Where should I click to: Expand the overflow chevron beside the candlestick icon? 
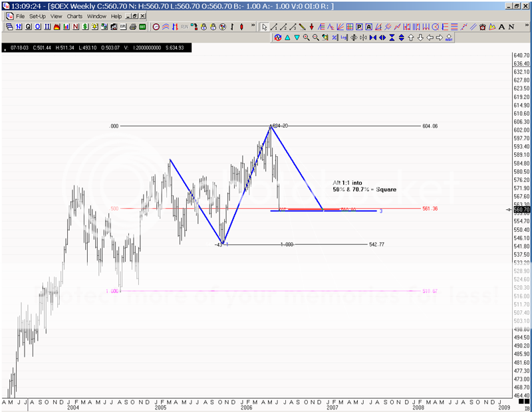click(253, 25)
